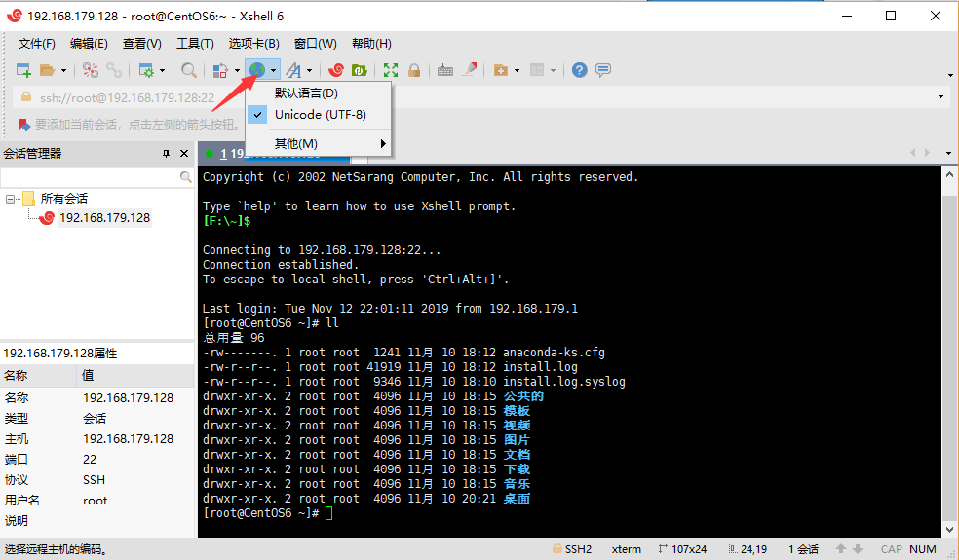
Task: Click the bookmark flag add-session icon
Action: [x=23, y=125]
